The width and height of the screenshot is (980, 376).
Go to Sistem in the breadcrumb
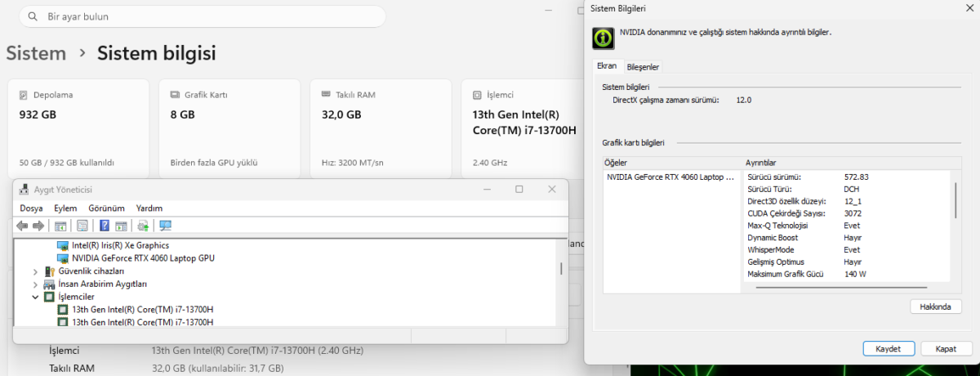(36, 53)
